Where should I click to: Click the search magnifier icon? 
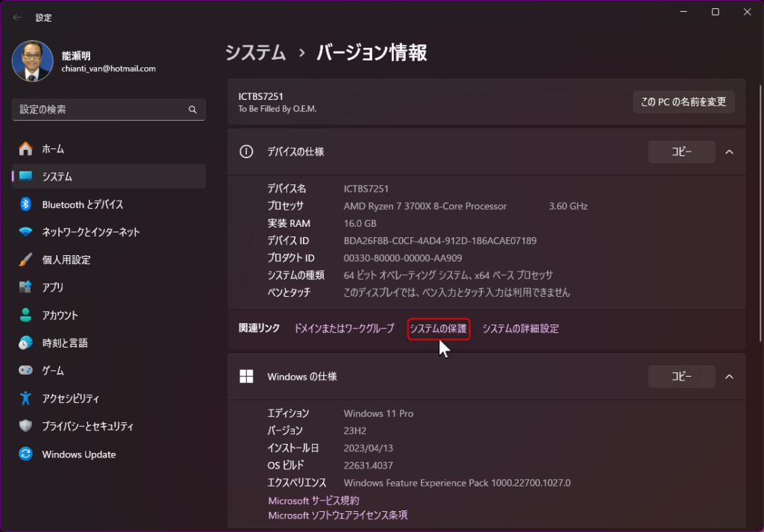192,110
